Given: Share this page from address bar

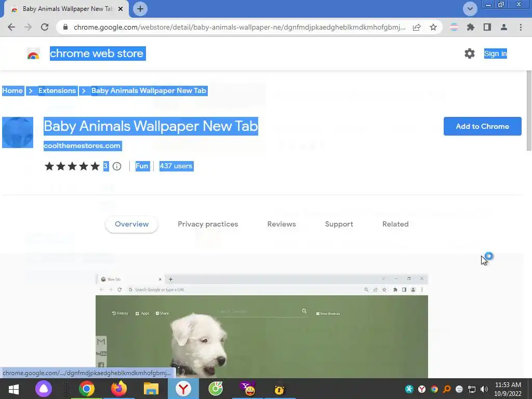Looking at the screenshot, I should coord(417,27).
